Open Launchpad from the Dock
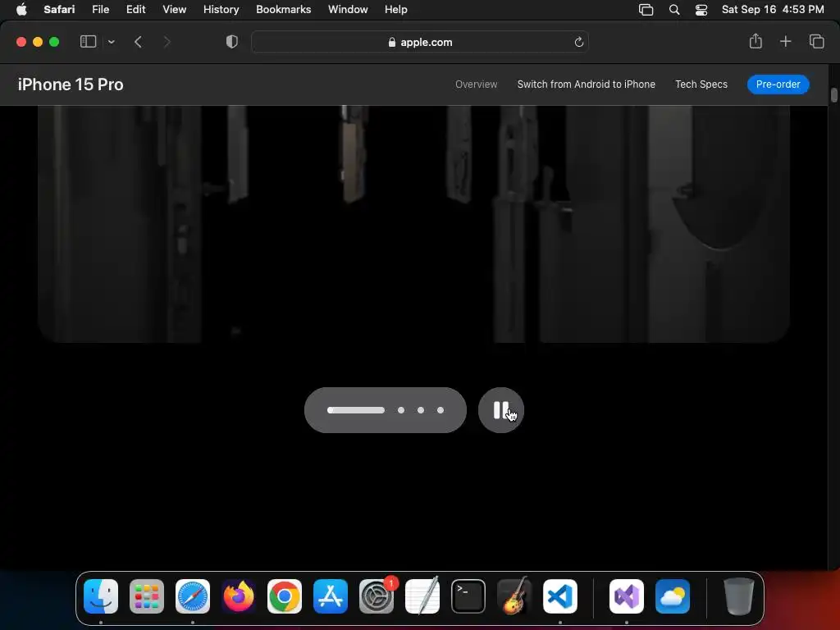Screen dimensions: 840x630 pos(147,596)
